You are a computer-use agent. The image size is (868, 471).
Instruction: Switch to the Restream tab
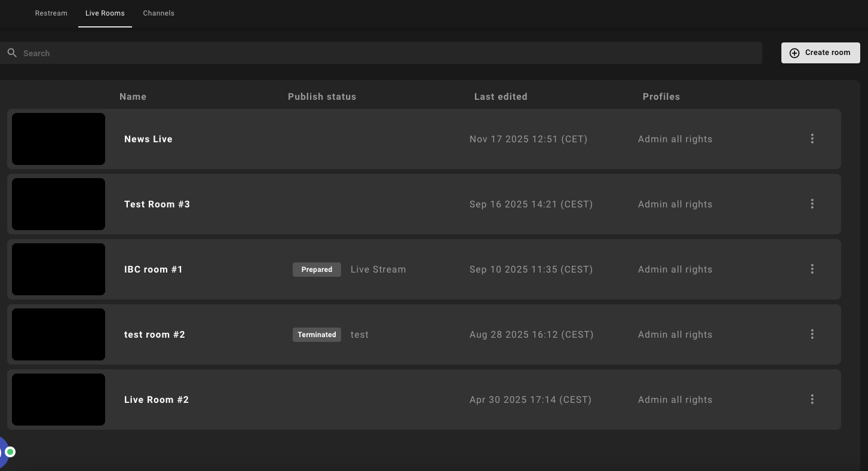[x=51, y=13]
